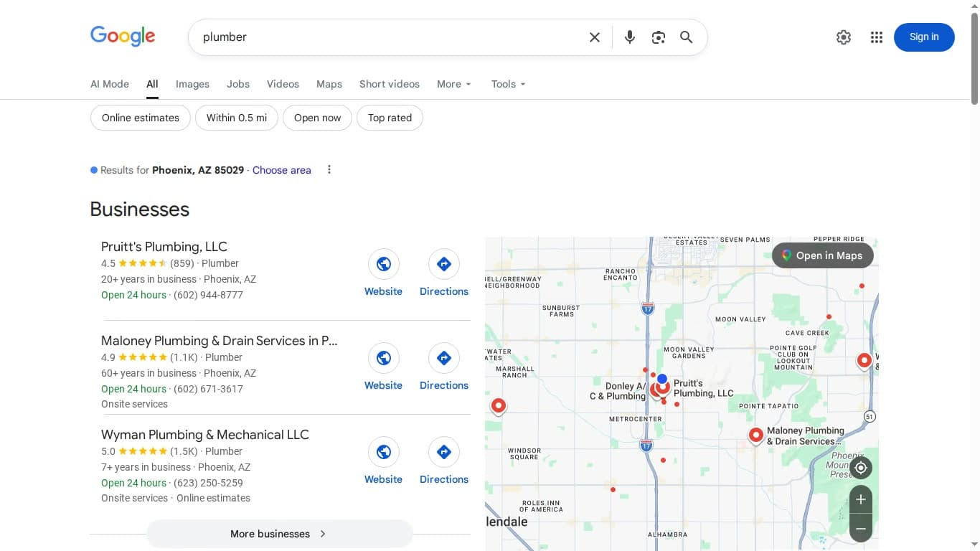Submit search using the magnifying glass icon

click(x=687, y=37)
